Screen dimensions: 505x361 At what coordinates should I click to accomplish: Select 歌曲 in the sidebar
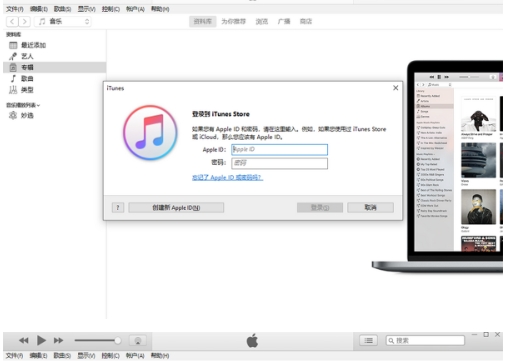(55, 78)
